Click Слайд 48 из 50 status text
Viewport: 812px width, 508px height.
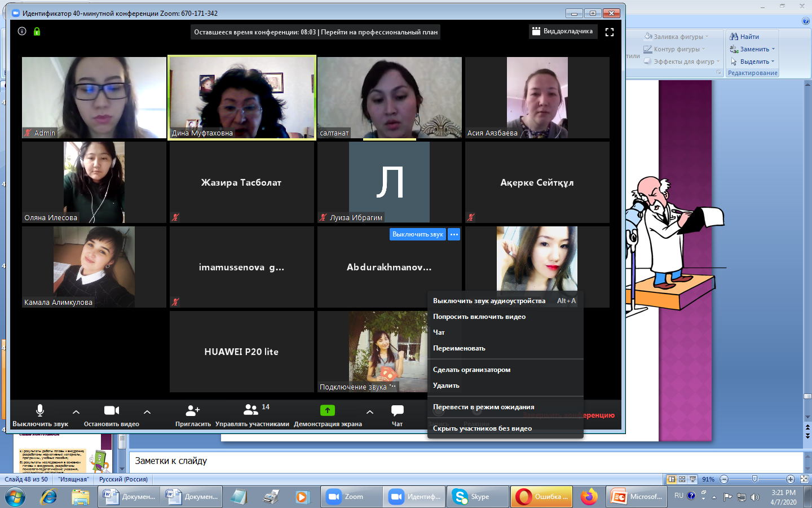point(27,479)
